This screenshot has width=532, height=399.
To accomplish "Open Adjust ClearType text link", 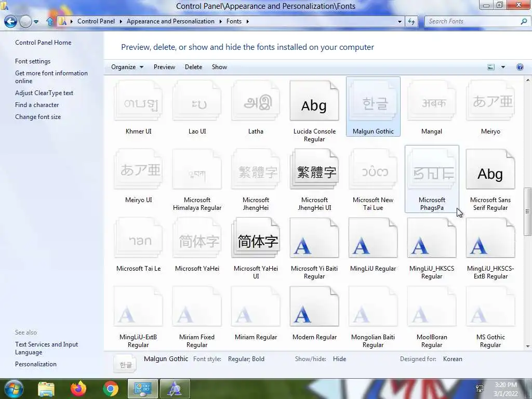I will (44, 92).
